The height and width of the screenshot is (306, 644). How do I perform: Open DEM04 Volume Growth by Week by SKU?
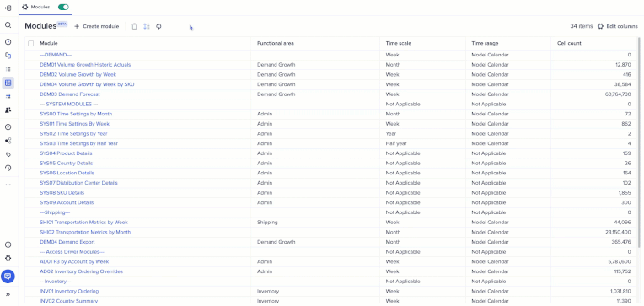pos(87,84)
